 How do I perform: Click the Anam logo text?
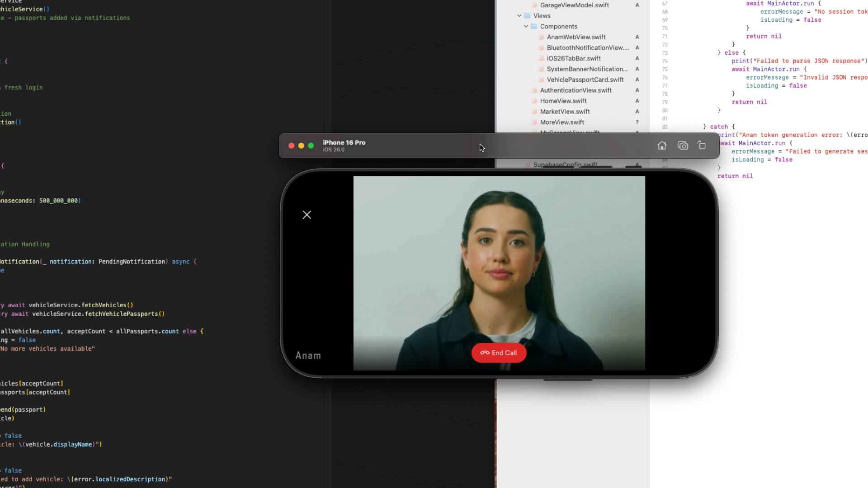pos(308,356)
